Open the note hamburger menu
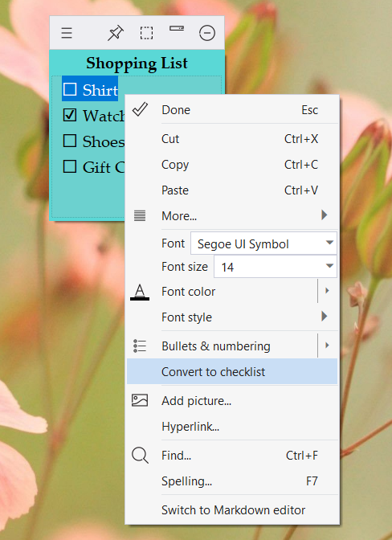This screenshot has height=540, width=392. tap(67, 33)
